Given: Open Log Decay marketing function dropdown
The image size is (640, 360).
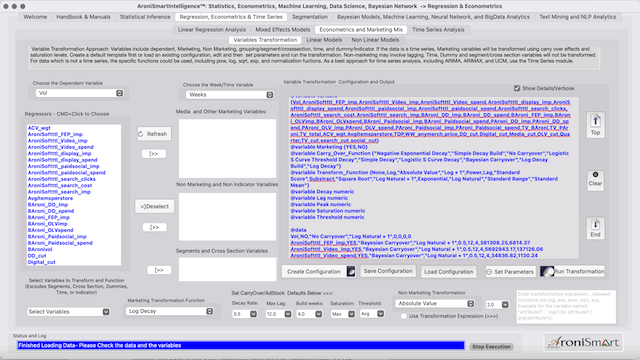Looking at the screenshot, I should 170,311.
